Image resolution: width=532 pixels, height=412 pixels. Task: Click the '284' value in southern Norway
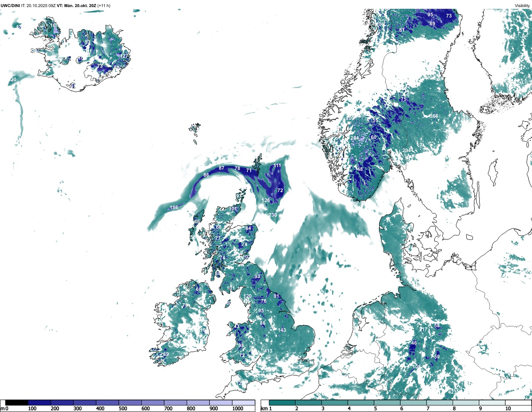click(355, 138)
